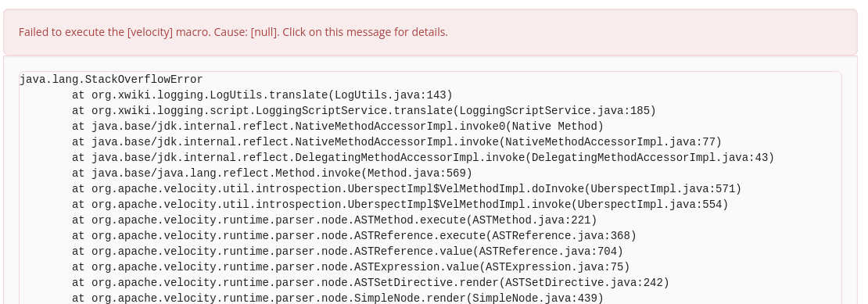
Task: Click the SimpleNode.render(SimpleNode.java:439) line
Action: tap(338, 299)
